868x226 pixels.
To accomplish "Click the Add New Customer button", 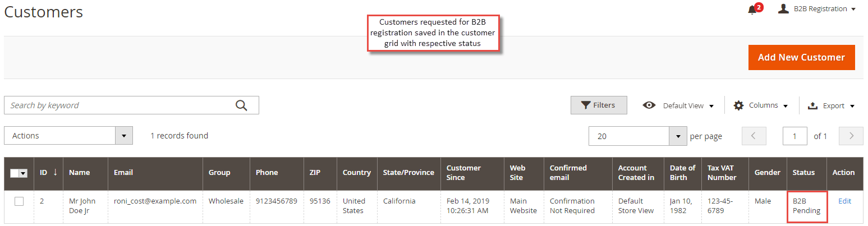I will [x=801, y=57].
